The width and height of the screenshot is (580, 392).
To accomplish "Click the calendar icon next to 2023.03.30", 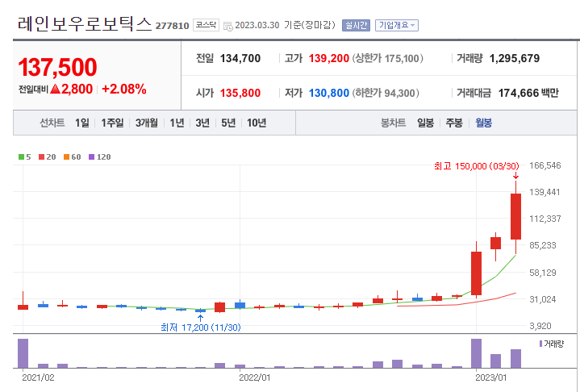I will 228,26.
